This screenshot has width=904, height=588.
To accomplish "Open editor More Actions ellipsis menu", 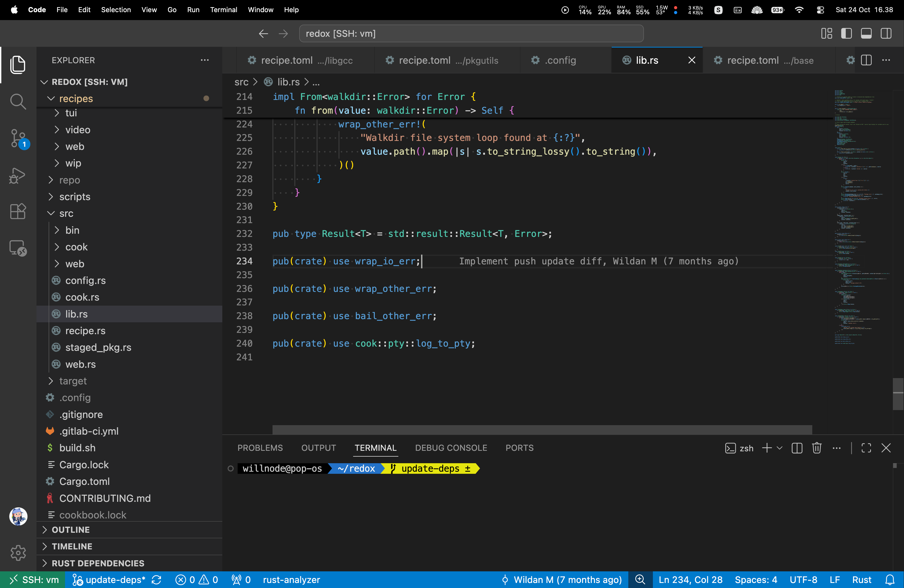I will 886,60.
